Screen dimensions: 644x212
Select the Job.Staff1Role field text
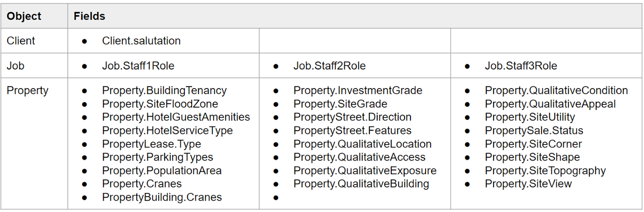[x=138, y=66]
